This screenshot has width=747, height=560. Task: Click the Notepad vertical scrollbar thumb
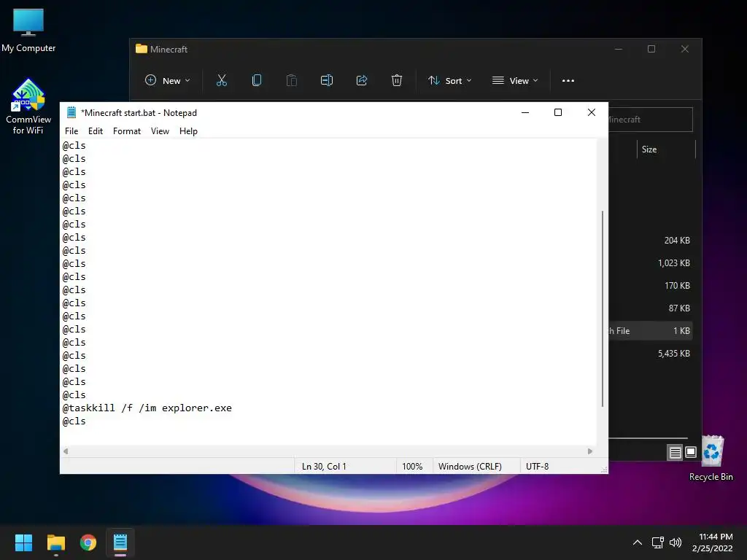pos(602,308)
